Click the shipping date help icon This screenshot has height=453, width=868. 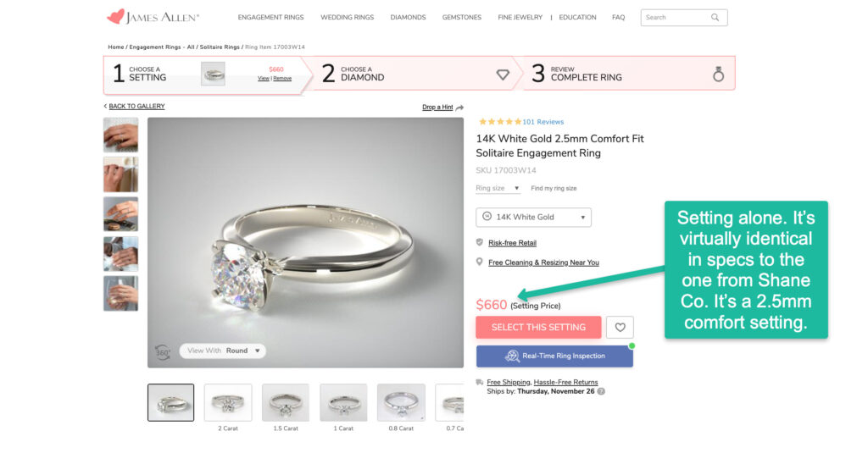(x=601, y=391)
